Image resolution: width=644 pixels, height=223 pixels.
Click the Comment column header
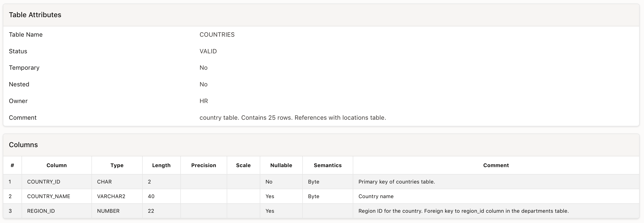point(496,165)
